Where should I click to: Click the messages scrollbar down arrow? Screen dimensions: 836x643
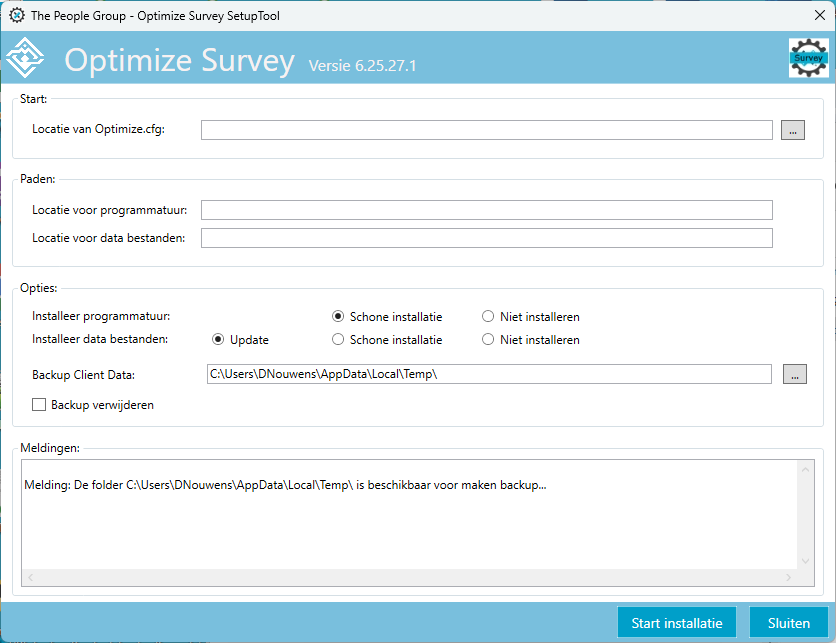pos(805,561)
